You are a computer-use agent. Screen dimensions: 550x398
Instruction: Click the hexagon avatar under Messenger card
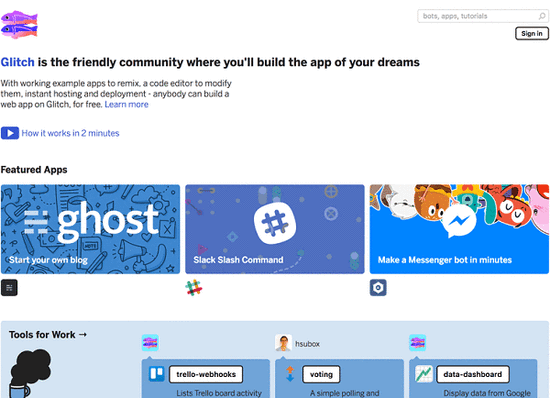coord(378,288)
